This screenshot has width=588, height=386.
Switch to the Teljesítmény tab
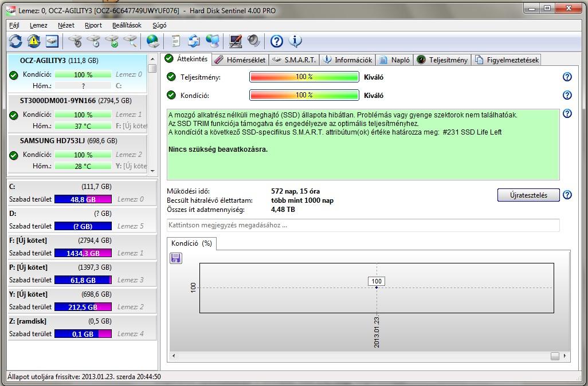tap(442, 60)
